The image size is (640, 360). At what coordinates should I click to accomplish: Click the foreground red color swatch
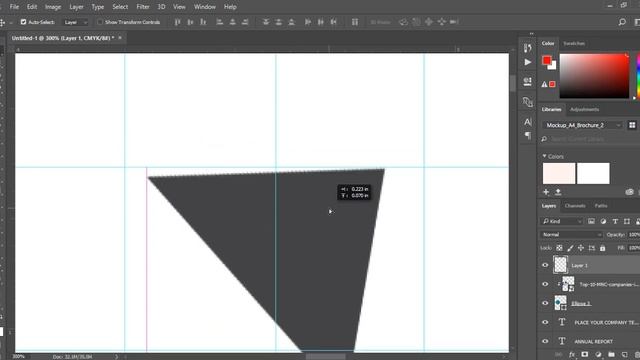547,60
